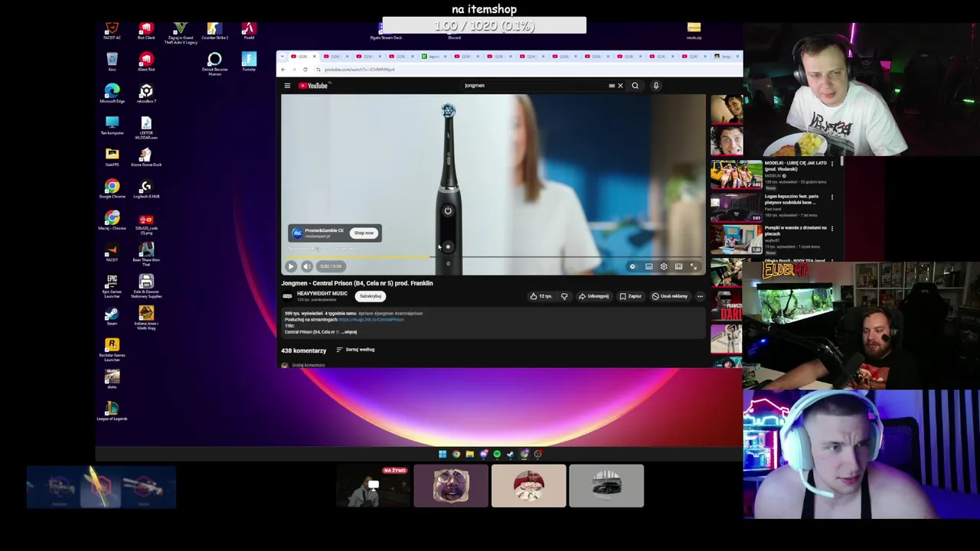Open player settings gear
This screenshot has width=980, height=551.
664,266
